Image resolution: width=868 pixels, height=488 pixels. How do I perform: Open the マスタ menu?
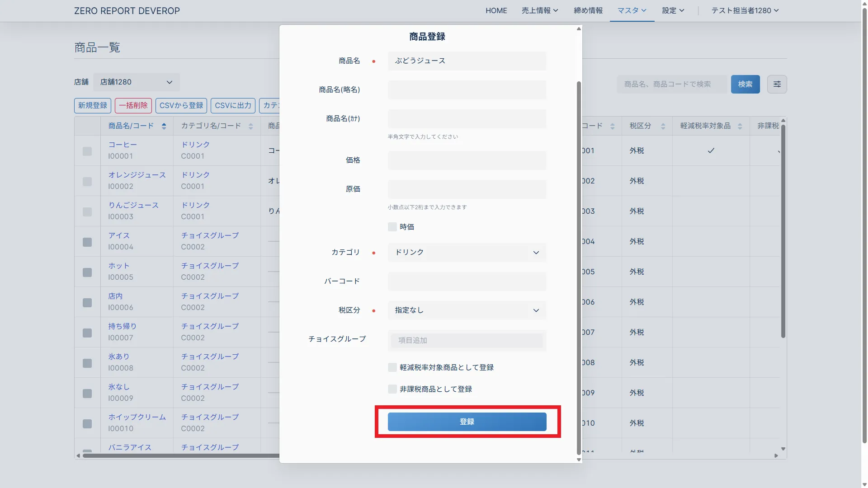click(x=632, y=10)
